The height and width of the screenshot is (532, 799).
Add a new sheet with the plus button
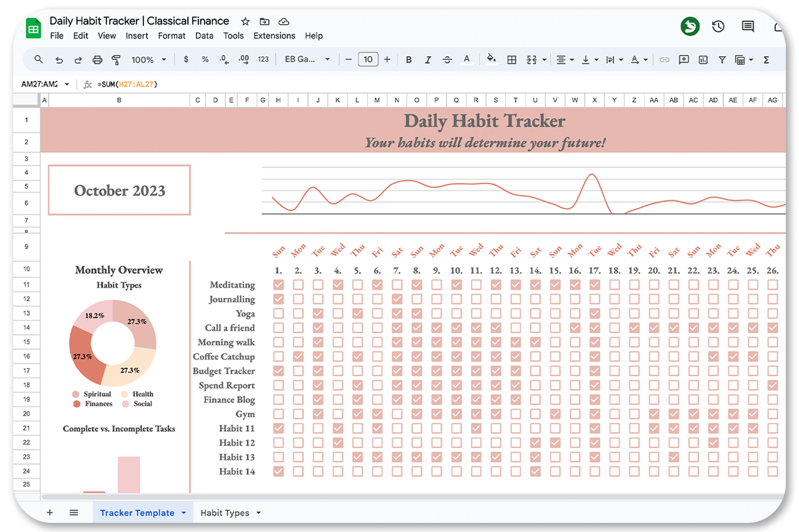tap(50, 512)
